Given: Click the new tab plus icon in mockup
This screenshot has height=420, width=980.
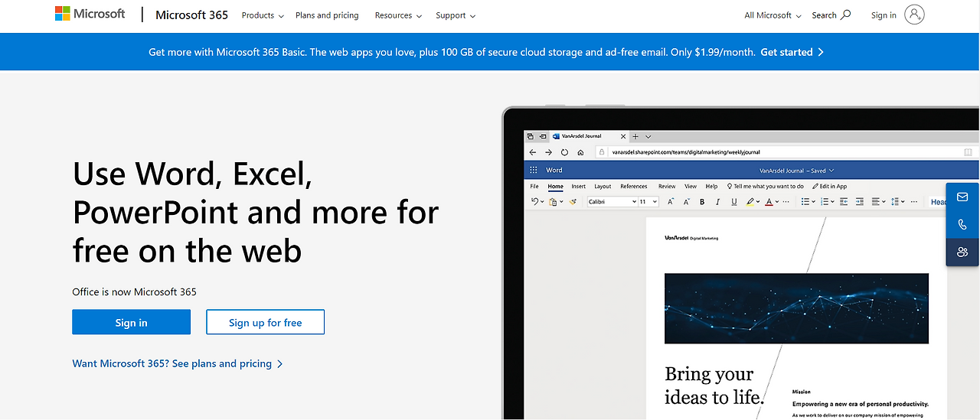Looking at the screenshot, I should pyautogui.click(x=635, y=136).
